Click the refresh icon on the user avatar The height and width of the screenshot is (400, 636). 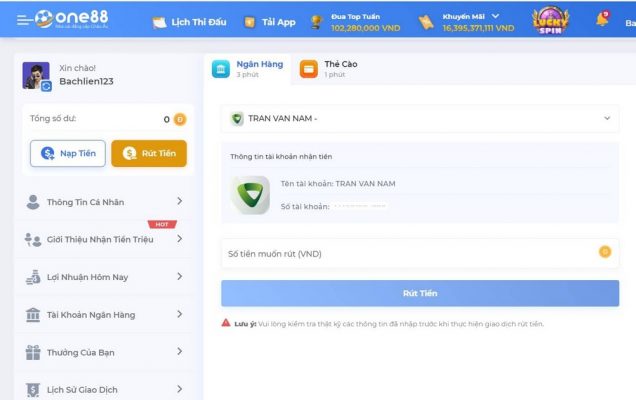(46, 87)
